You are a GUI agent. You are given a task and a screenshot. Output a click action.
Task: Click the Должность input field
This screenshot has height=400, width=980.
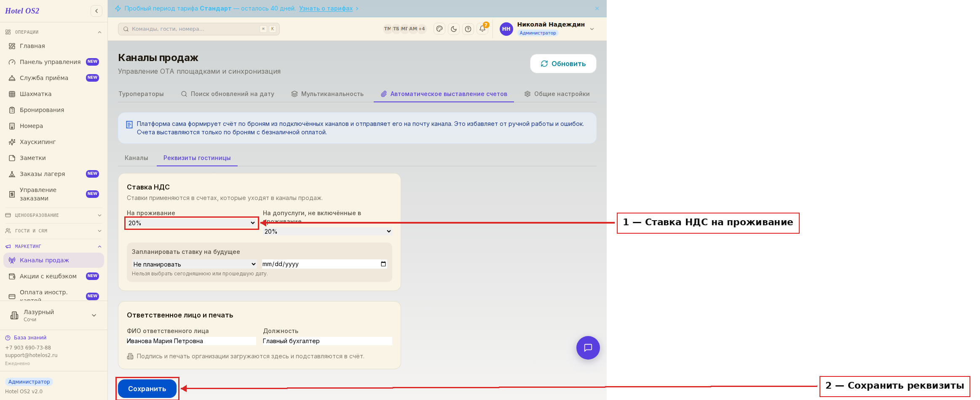tap(327, 341)
